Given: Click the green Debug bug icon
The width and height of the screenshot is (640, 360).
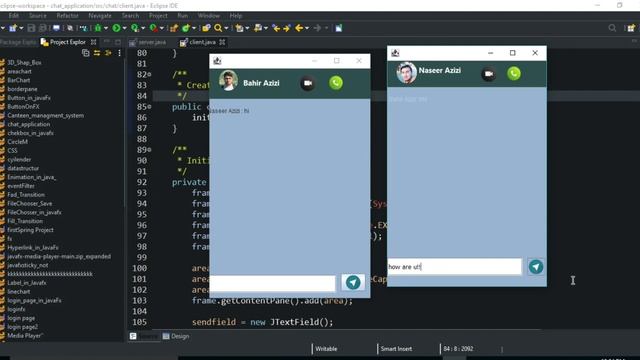Looking at the screenshot, I should (x=98, y=28).
